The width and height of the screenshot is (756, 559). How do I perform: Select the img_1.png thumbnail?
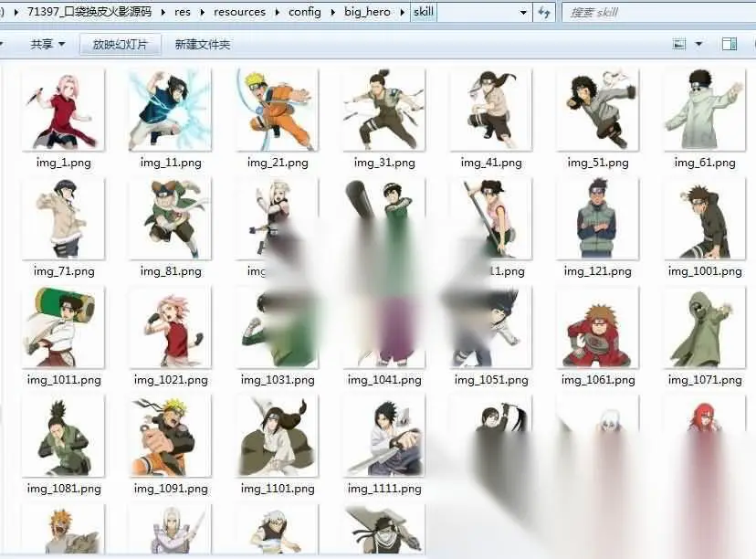pos(63,110)
